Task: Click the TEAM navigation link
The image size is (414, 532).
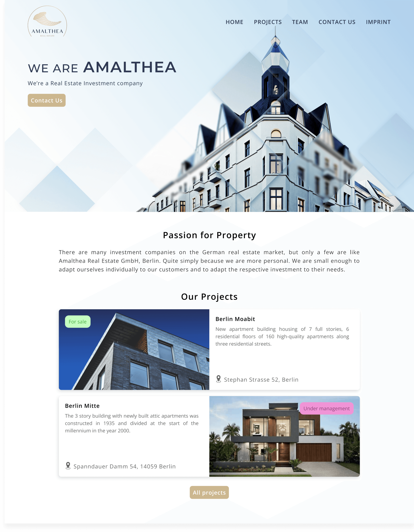Action: pos(300,22)
